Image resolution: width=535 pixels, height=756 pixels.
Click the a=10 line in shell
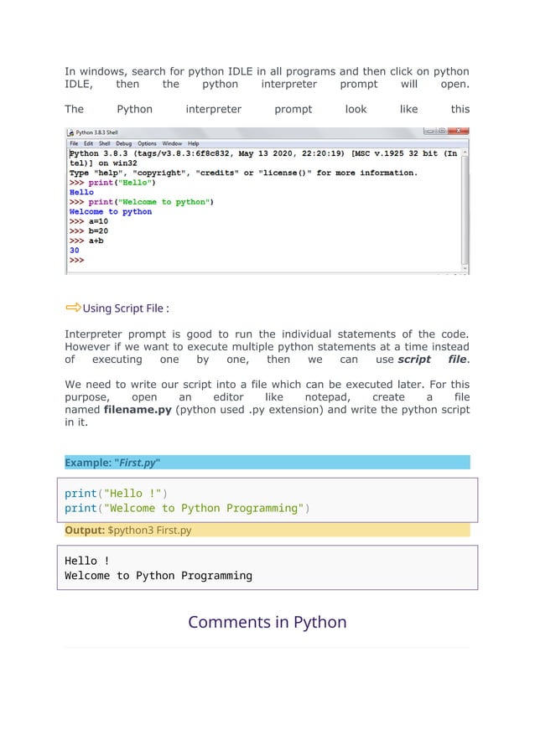pos(89,221)
